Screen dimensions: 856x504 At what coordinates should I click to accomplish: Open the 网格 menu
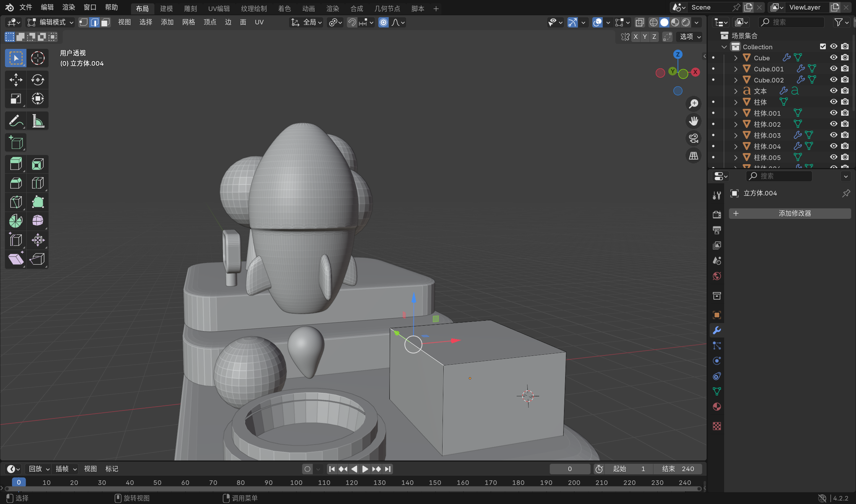(x=188, y=23)
